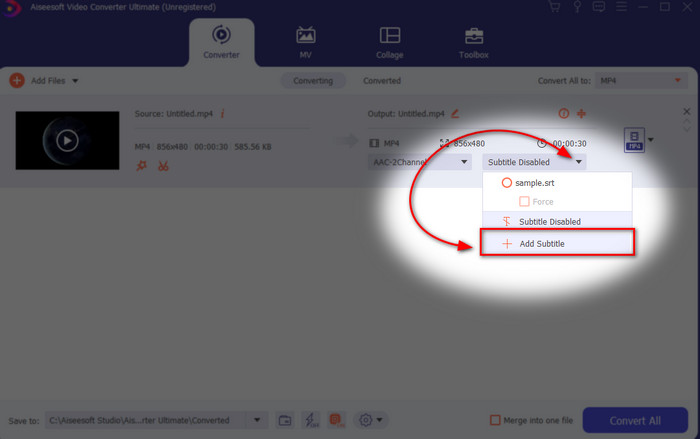Open the output media info icon
This screenshot has height=439, width=700.
point(564,113)
